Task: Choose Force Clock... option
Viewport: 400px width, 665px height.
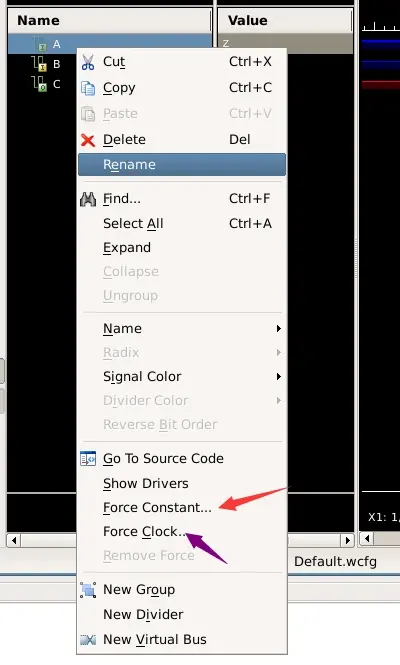Action: pyautogui.click(x=144, y=532)
